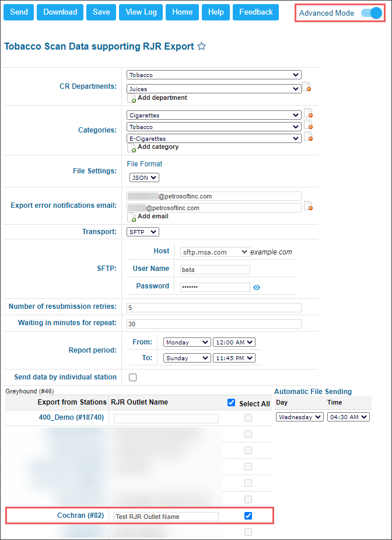
Task: Open the Tobacco CR department dropdown
Action: point(213,75)
